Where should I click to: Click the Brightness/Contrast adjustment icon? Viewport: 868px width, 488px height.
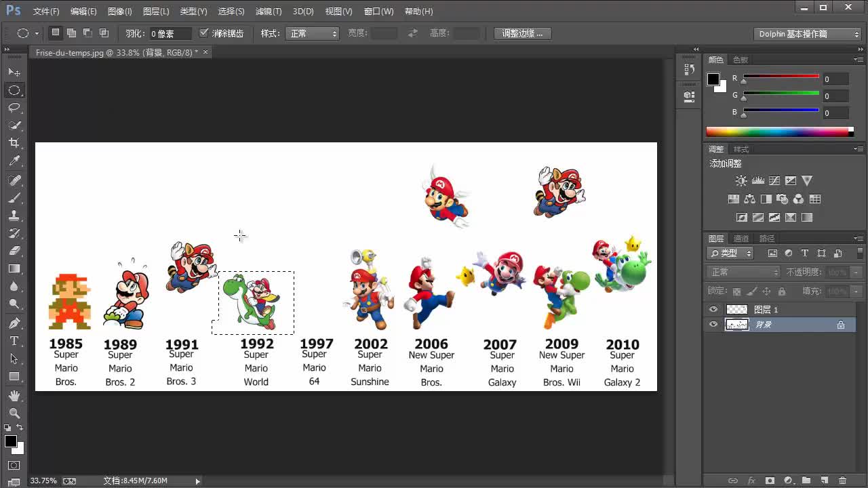741,179
